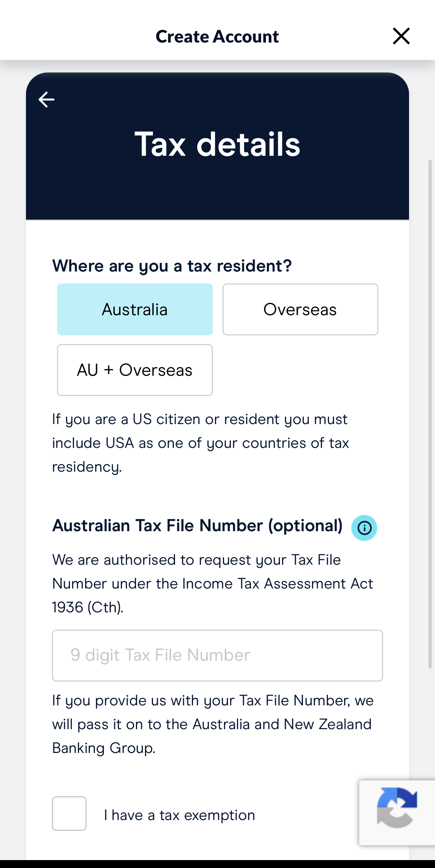Click the reCAPTCHA badge
The height and width of the screenshot is (868, 435).
[397, 812]
